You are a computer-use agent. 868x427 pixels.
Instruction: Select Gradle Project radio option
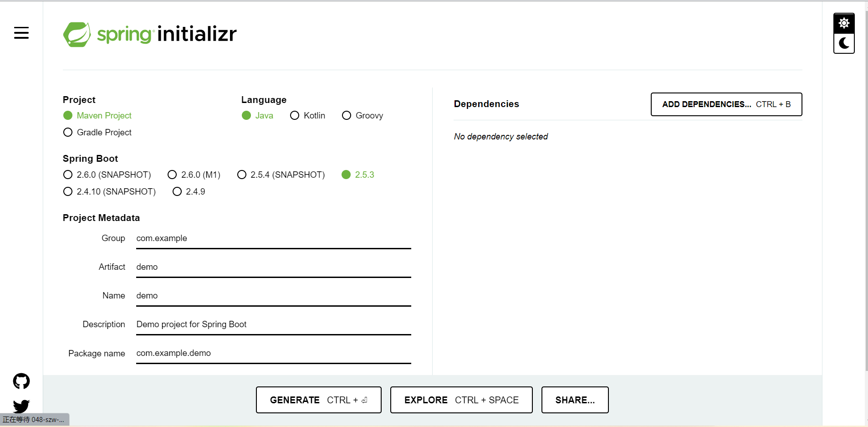[97, 132]
